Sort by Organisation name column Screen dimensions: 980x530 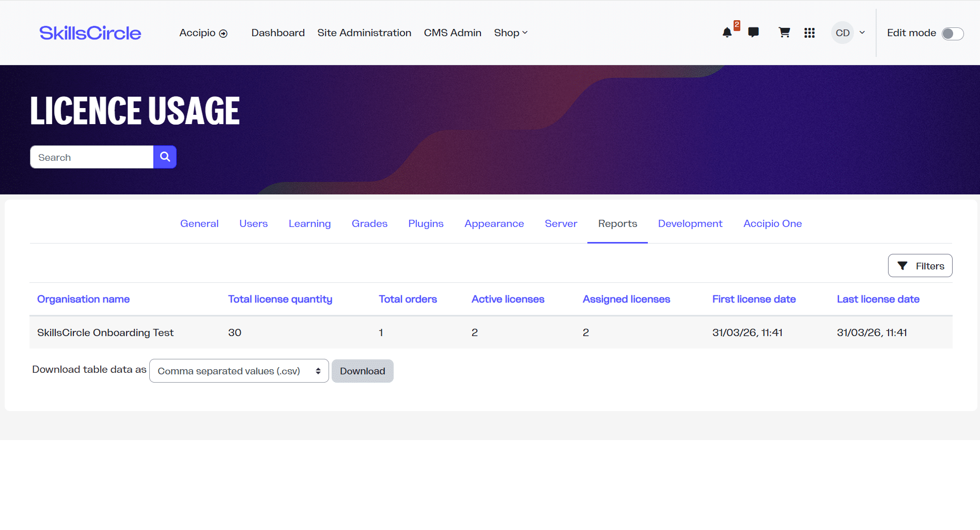coord(83,299)
